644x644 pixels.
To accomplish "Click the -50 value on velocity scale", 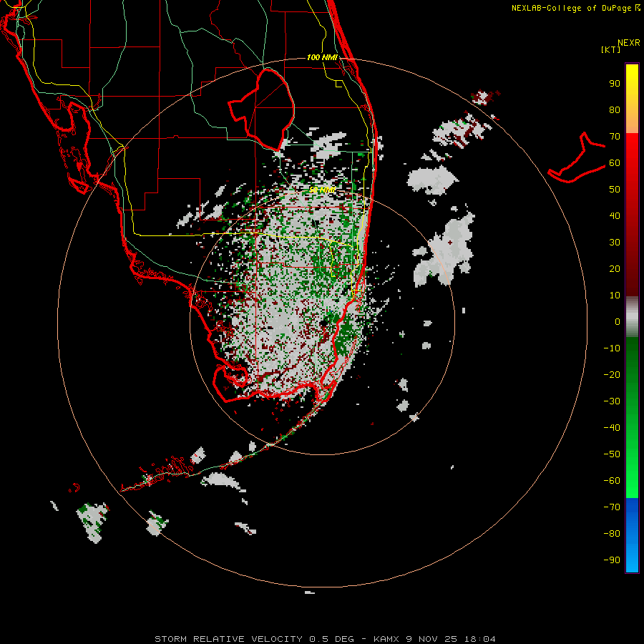I will tap(612, 454).
